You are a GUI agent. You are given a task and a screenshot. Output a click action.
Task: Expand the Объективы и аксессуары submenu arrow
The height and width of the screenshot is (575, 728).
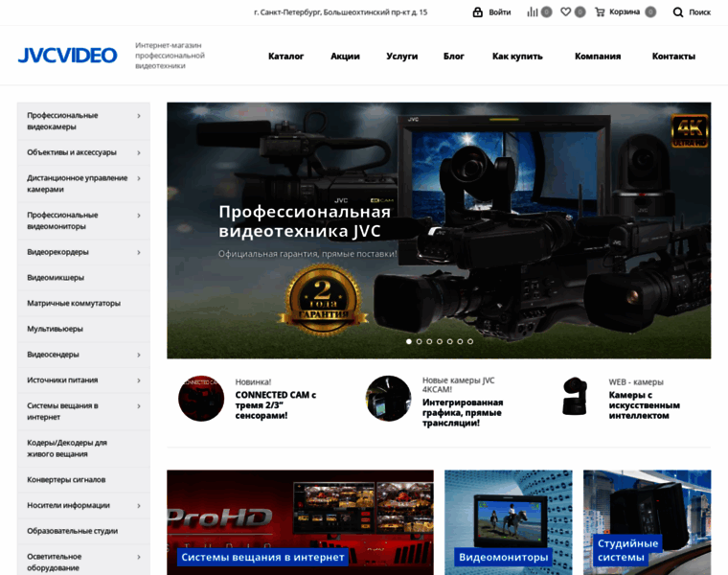[x=139, y=152]
